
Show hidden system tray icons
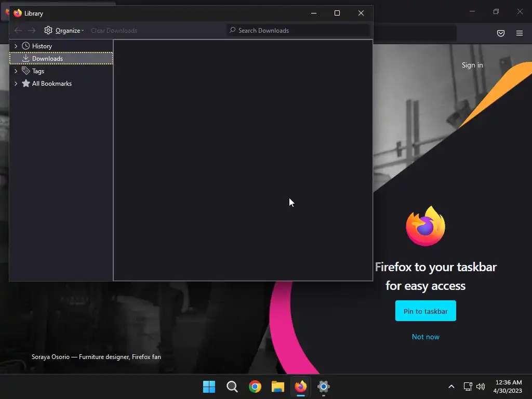(451, 387)
